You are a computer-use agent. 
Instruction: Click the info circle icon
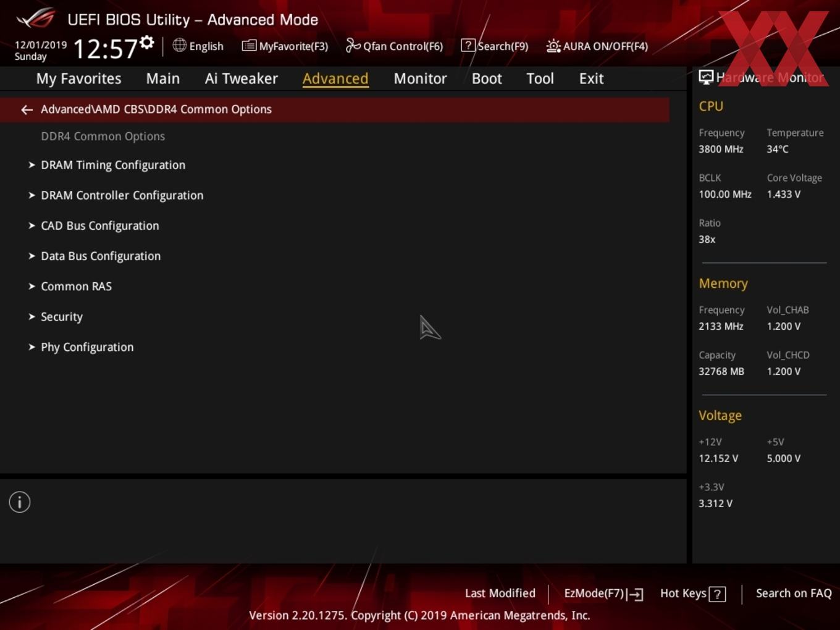coord(20,502)
